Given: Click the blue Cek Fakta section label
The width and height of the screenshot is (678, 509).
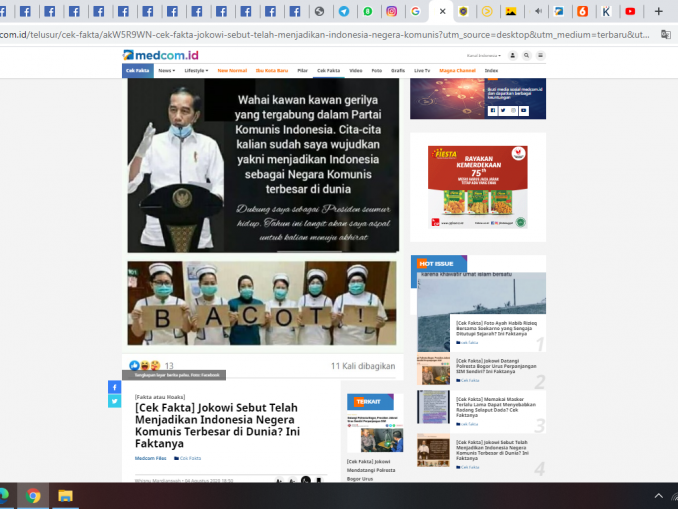Looking at the screenshot, I should (x=138, y=70).
